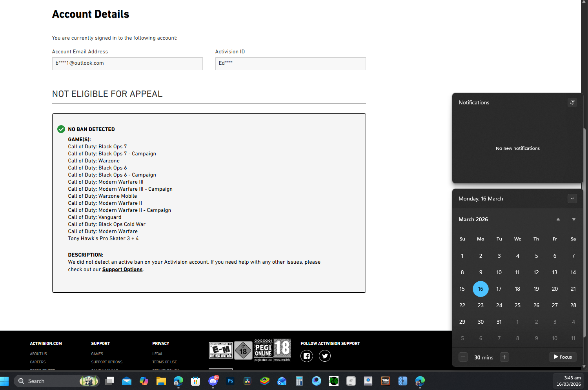Select March 31 in the calendar

[499, 322]
